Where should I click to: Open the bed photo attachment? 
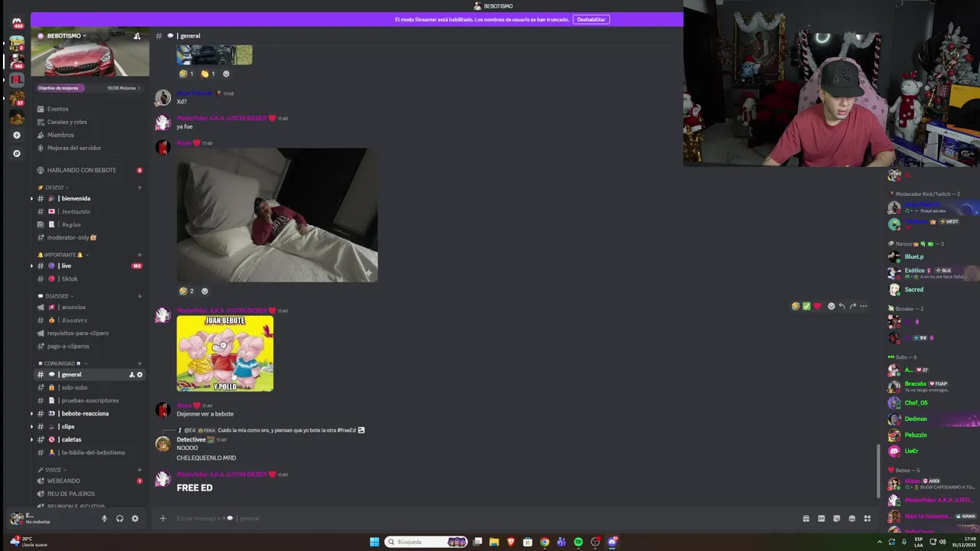(277, 215)
